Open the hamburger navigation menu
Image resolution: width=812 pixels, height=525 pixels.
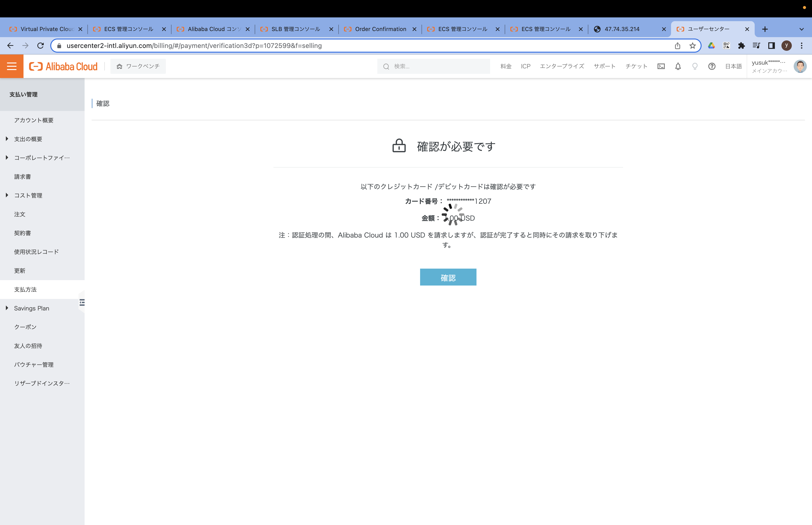coord(11,66)
